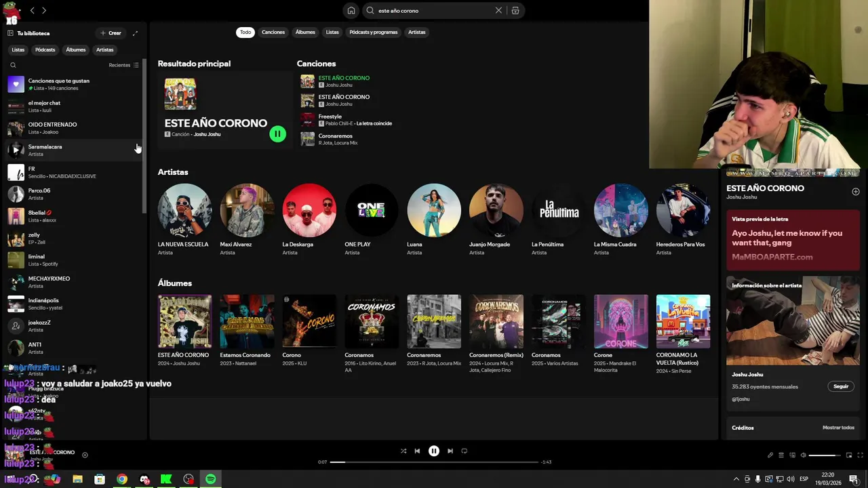Click the search field with este año corono
The width and height of the screenshot is (868, 488).
click(435, 11)
